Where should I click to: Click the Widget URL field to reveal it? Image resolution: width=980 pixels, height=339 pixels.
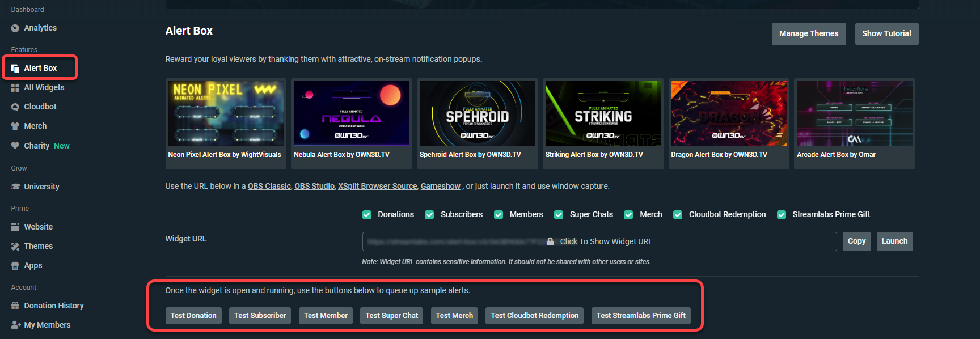click(599, 241)
